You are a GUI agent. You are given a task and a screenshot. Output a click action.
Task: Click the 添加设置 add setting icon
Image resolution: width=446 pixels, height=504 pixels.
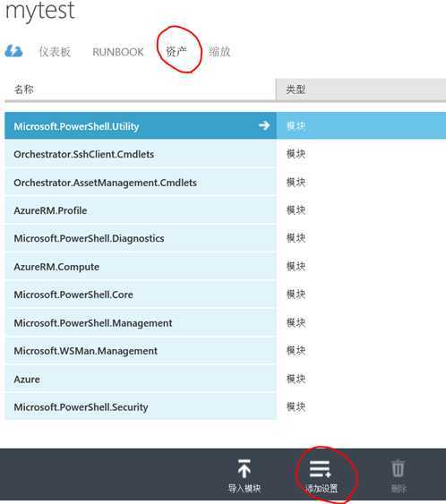tap(321, 469)
